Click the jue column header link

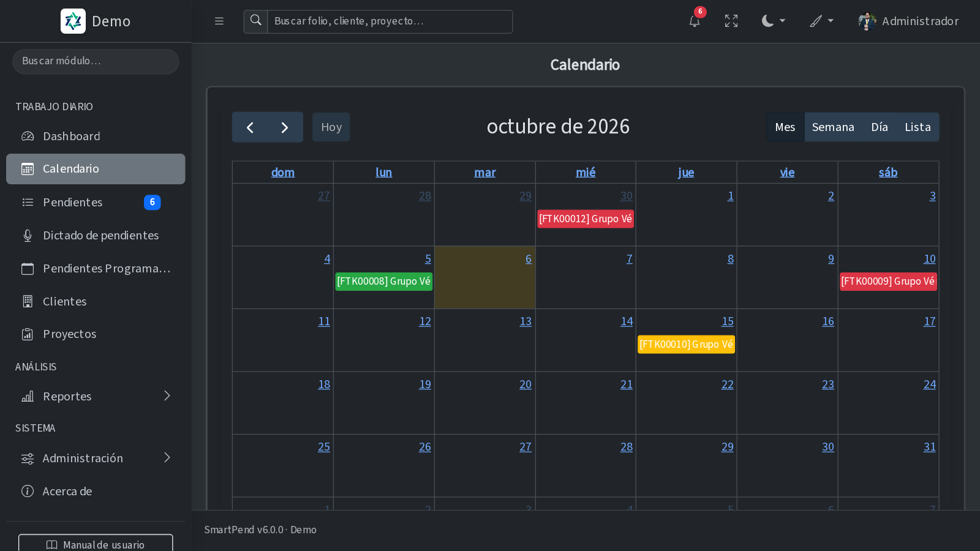click(686, 173)
